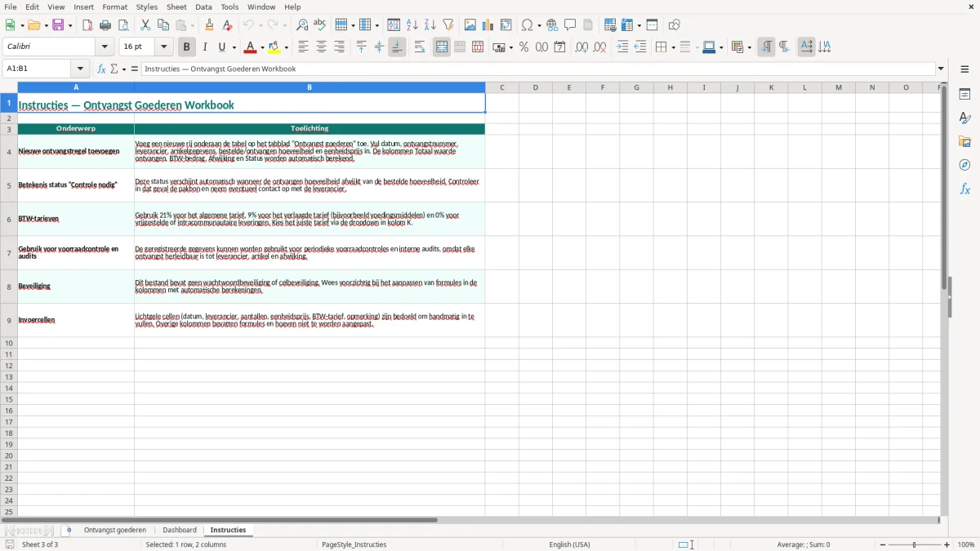
Task: Open the Format menu
Action: click(x=115, y=7)
